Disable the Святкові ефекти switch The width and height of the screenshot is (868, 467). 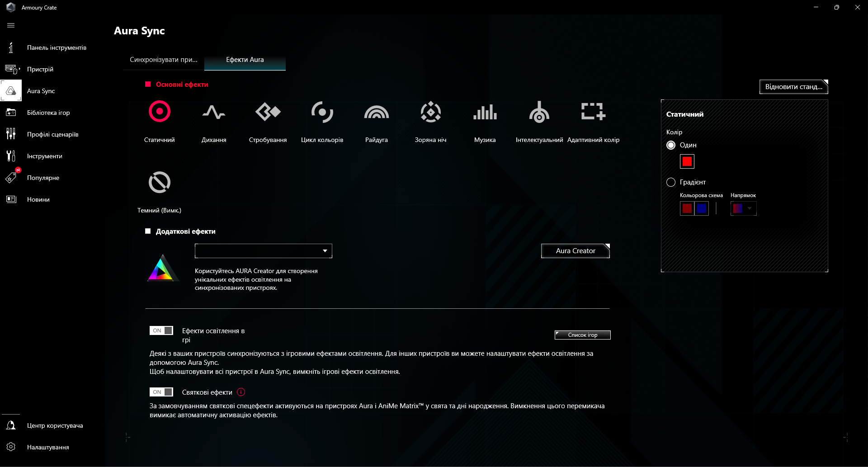pyautogui.click(x=161, y=392)
